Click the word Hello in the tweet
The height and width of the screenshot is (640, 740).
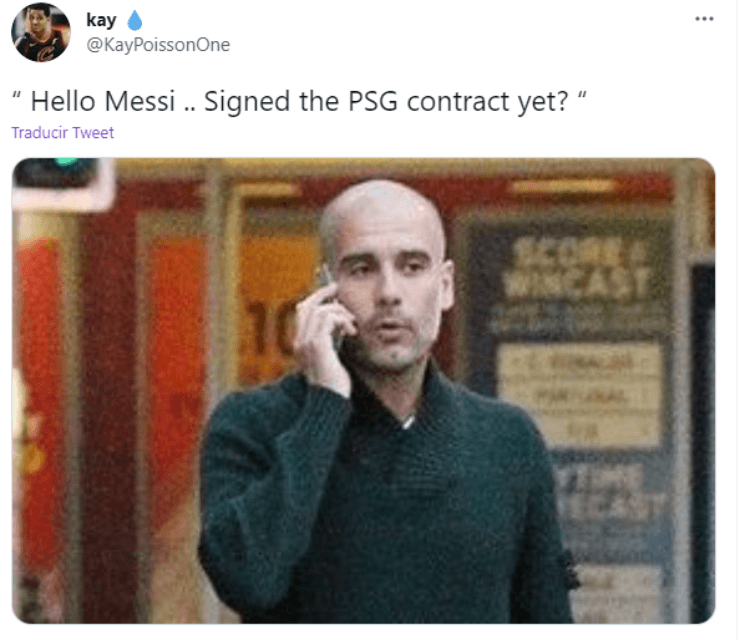[63, 101]
